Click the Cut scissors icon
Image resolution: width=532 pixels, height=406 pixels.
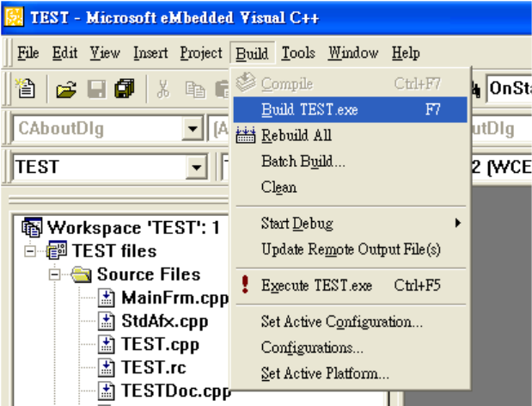tap(163, 89)
